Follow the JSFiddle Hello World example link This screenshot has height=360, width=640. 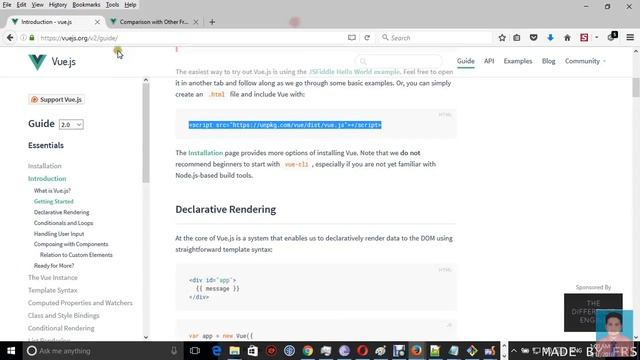[354, 72]
